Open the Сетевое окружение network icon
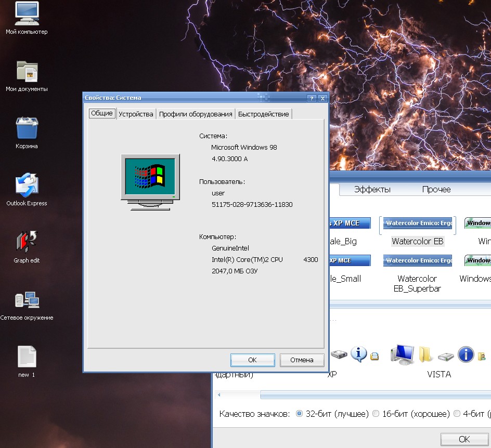491x448 pixels. 27,299
